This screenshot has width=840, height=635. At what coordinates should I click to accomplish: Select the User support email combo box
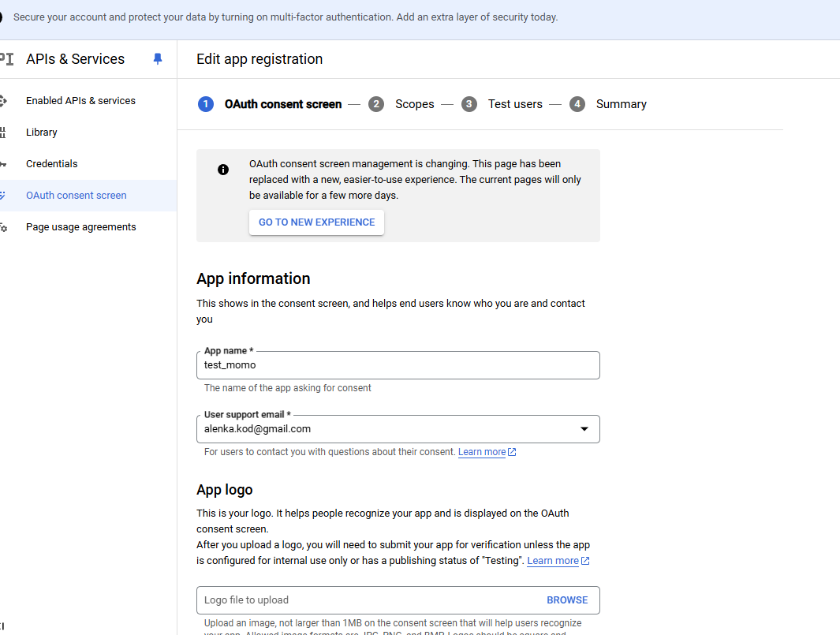coord(386,429)
